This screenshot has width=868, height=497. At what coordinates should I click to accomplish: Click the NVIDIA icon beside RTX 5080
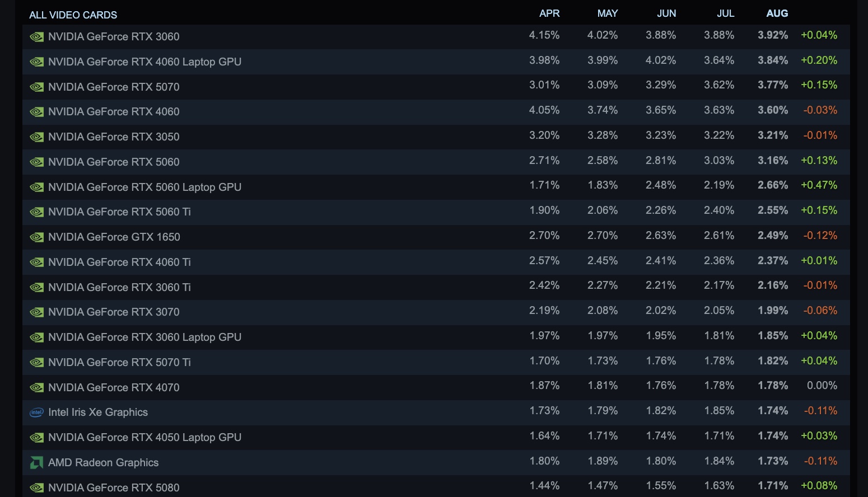pyautogui.click(x=36, y=488)
